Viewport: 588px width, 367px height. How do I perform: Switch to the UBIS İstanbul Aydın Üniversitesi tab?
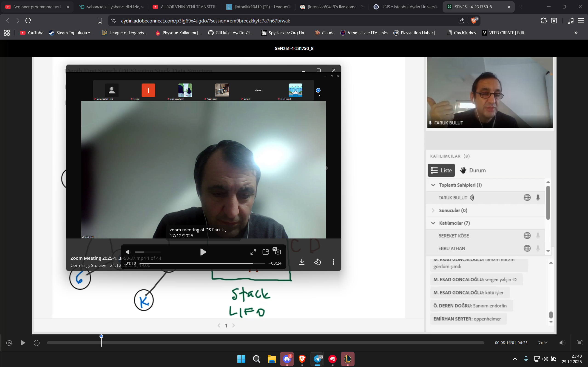coord(405,7)
